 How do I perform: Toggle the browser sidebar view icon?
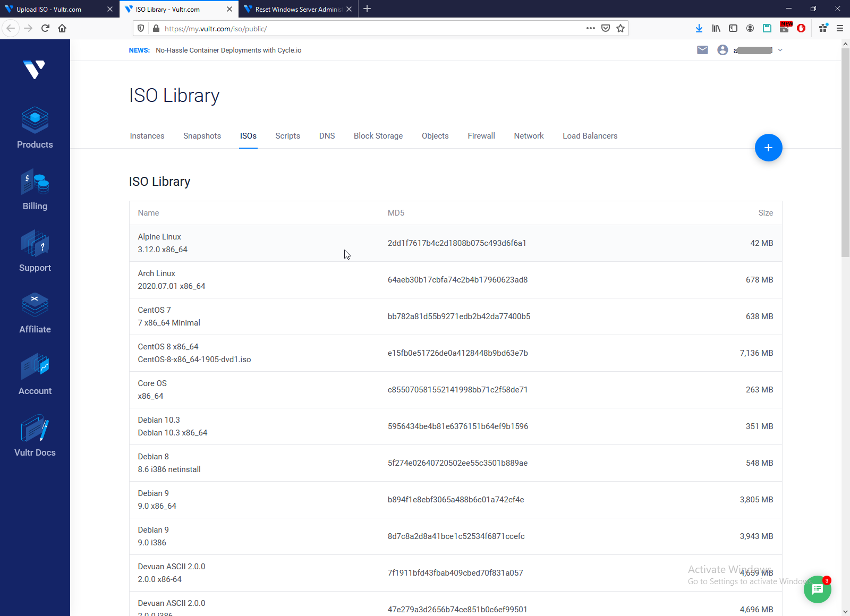(x=733, y=28)
